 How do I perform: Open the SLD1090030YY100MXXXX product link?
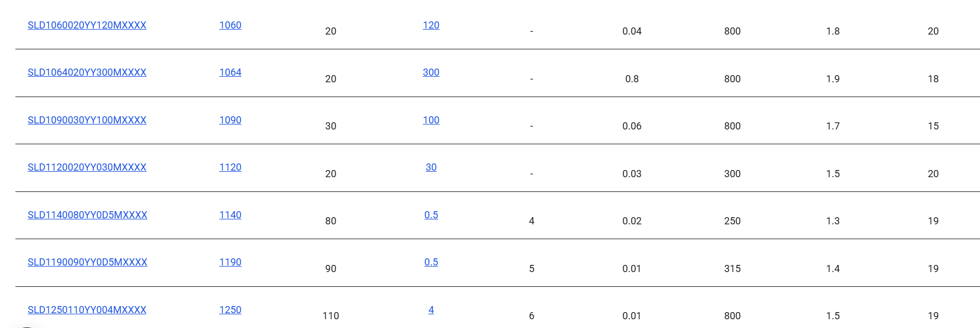point(87,120)
